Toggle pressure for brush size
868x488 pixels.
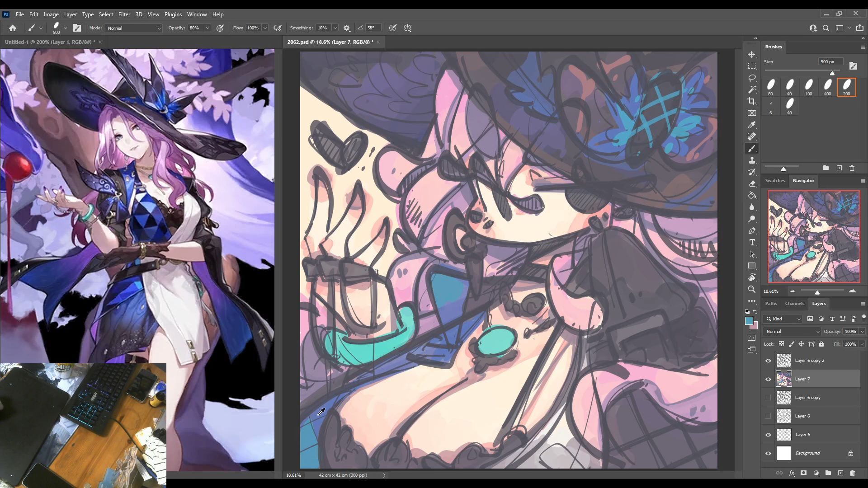(x=393, y=28)
